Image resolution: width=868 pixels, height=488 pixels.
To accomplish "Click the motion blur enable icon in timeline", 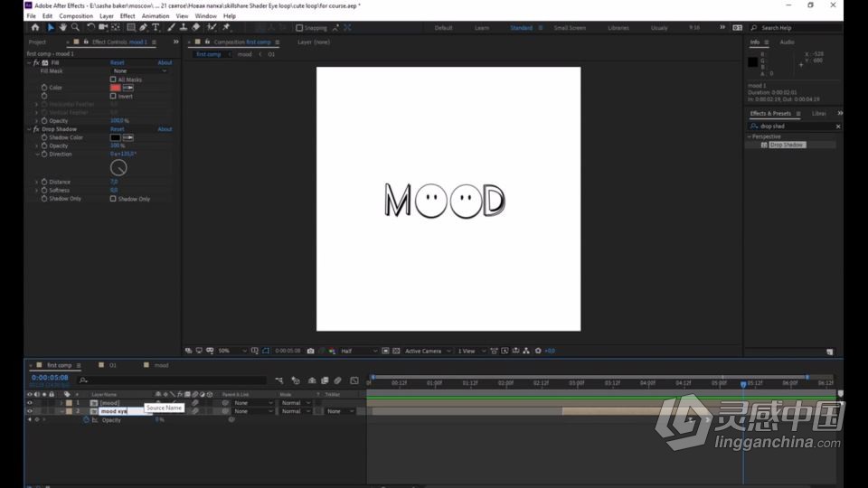I will point(337,380).
